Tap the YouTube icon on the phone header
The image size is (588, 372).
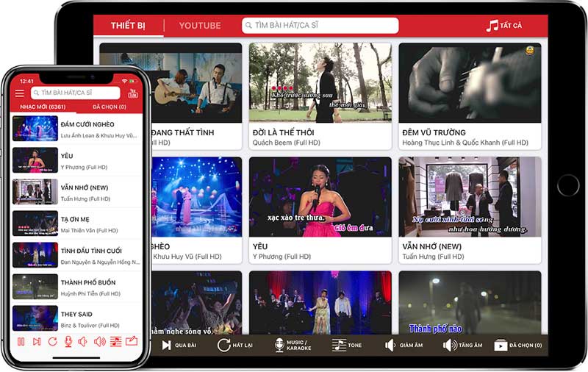[x=133, y=93]
